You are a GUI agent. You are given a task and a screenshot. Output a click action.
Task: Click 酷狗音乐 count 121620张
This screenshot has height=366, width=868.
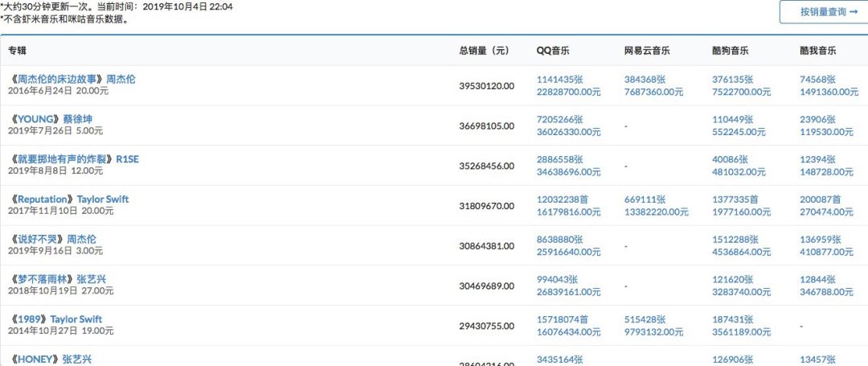click(x=733, y=279)
